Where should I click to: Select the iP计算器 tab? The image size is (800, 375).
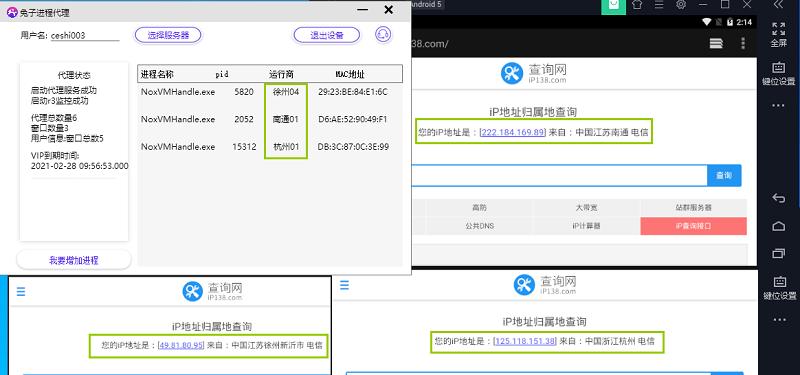(586, 226)
